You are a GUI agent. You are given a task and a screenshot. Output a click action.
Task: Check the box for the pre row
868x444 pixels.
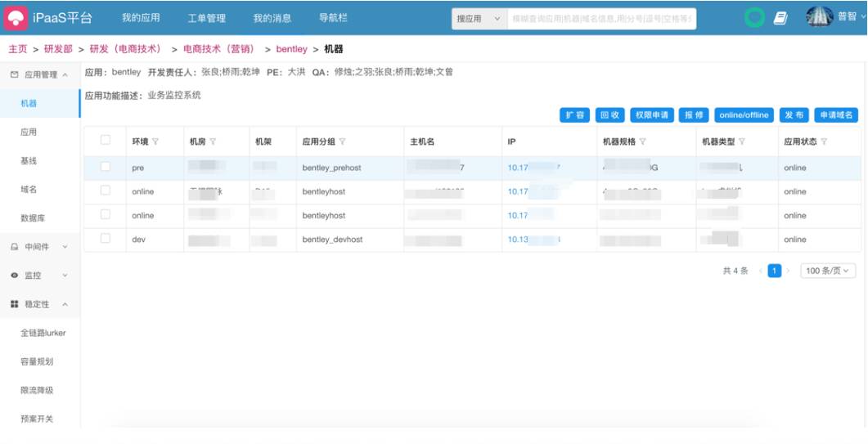(106, 167)
